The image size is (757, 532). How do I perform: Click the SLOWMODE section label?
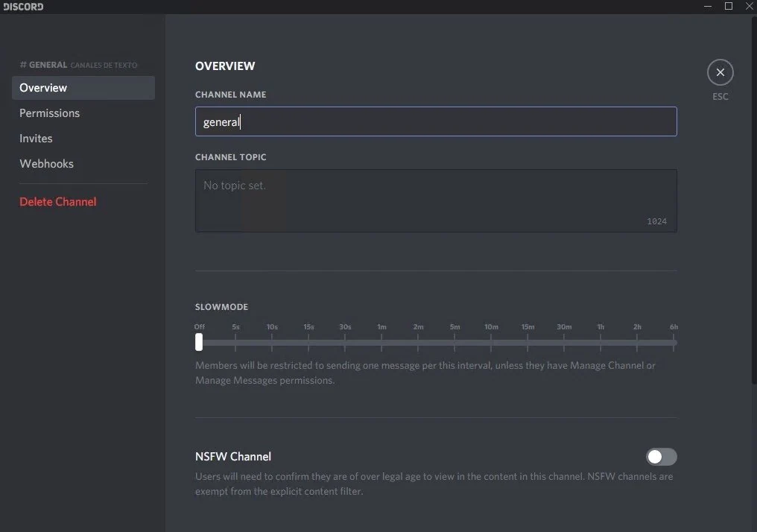tap(221, 307)
